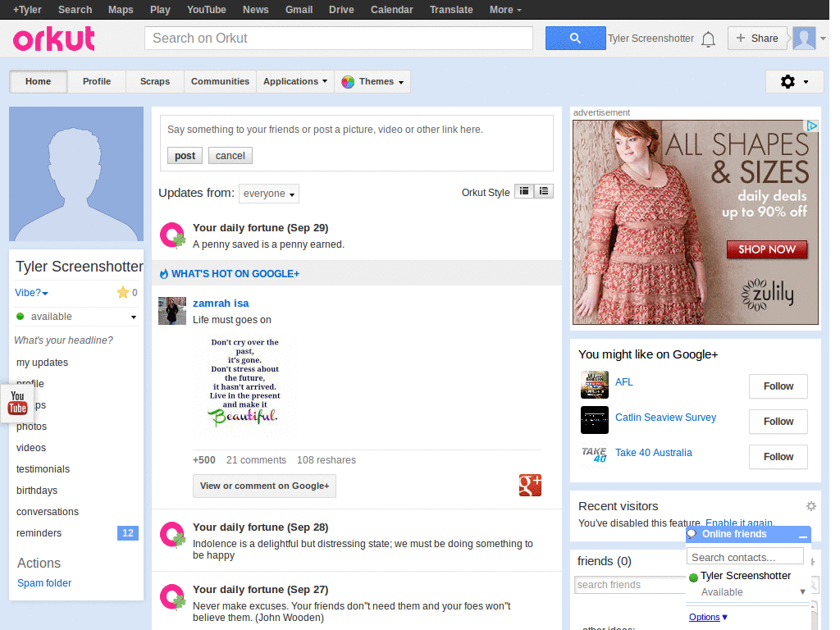
Task: Click the What's Hot flame icon
Action: [164, 274]
